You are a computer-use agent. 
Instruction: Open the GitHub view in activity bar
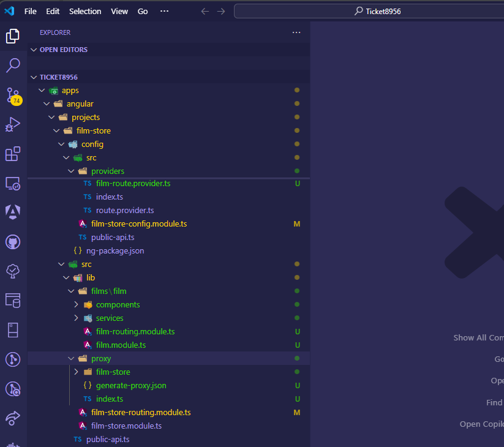(13, 242)
